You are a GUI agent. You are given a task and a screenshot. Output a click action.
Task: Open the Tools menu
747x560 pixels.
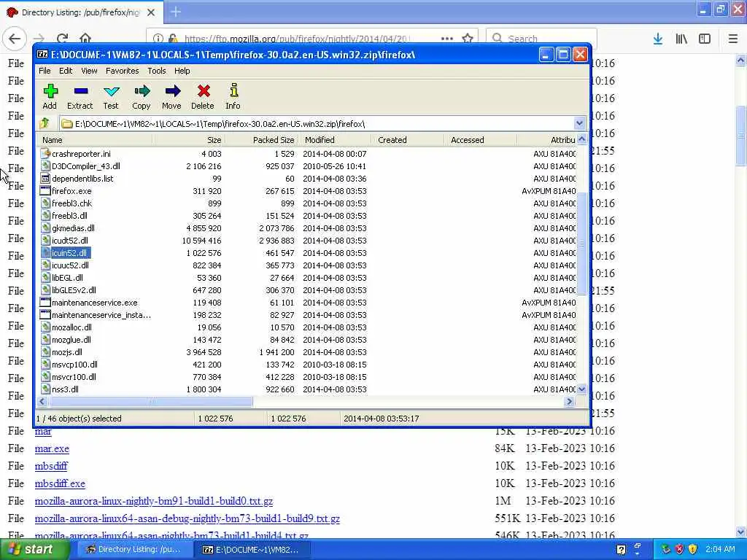click(157, 71)
